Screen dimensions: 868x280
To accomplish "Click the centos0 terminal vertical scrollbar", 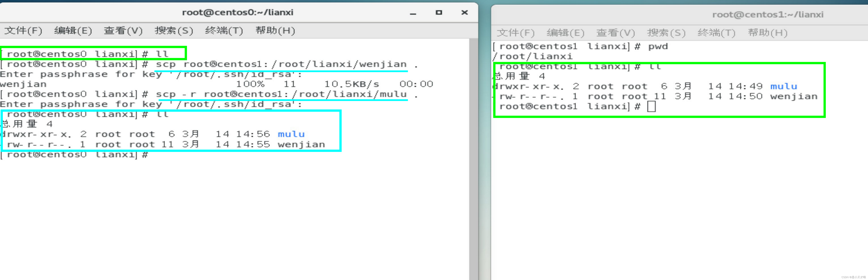I will point(473,158).
